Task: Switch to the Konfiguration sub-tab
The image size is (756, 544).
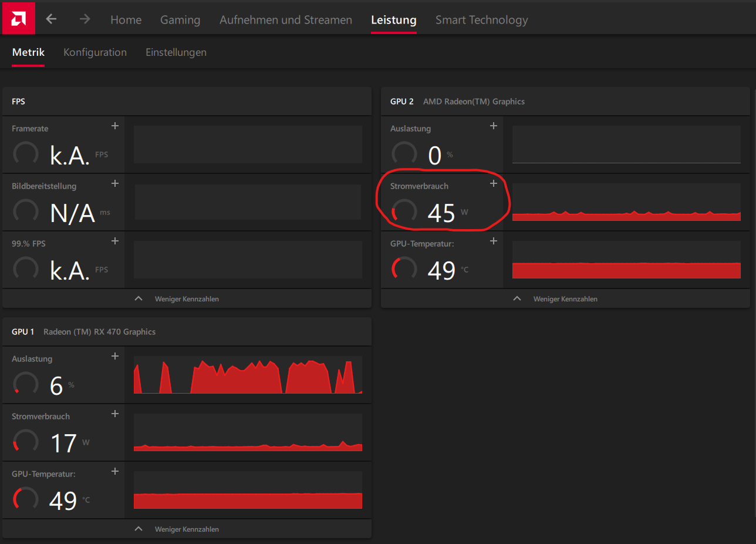Action: pos(95,52)
